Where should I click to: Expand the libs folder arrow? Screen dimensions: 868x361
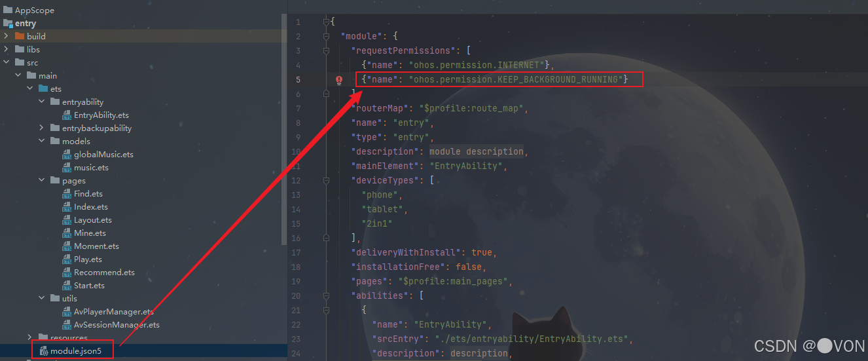tap(7, 49)
